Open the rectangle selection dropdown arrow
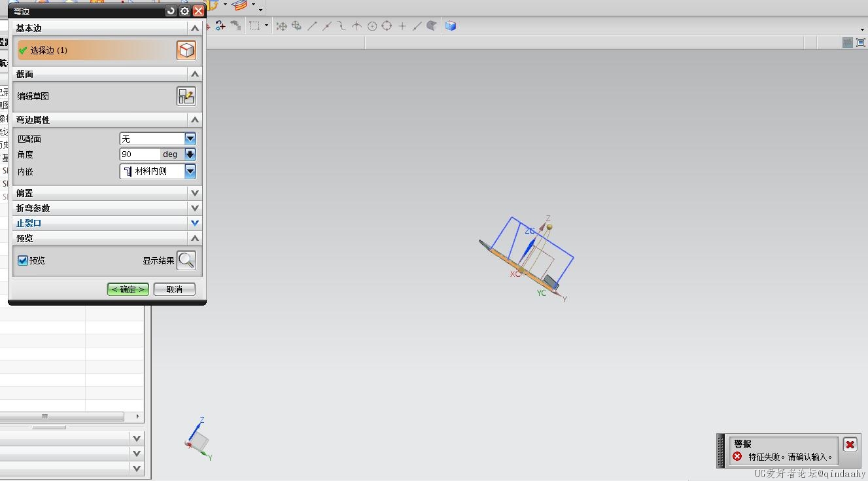868x481 pixels. [266, 26]
